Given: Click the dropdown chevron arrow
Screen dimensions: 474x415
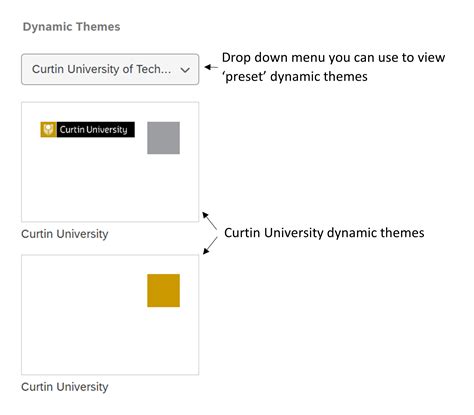Looking at the screenshot, I should coord(185,70).
